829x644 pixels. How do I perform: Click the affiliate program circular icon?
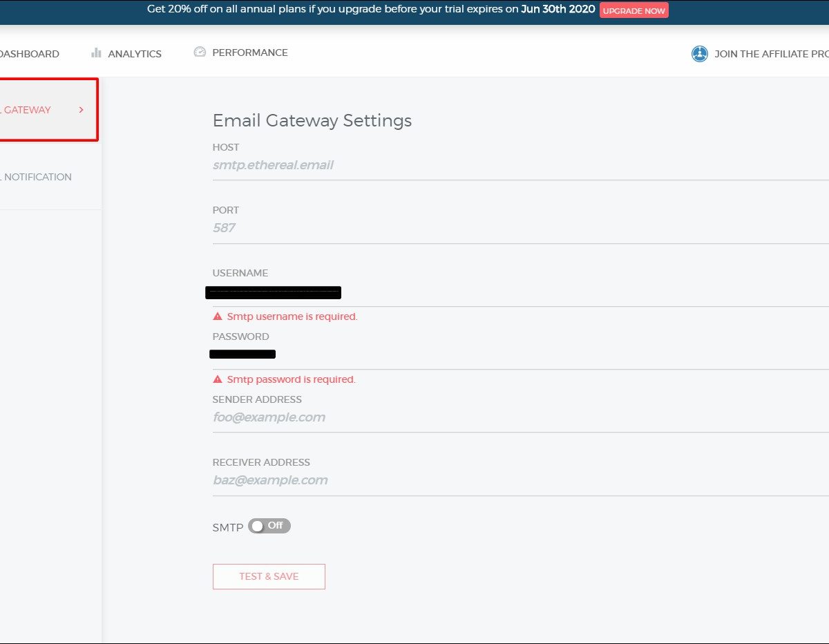point(700,54)
